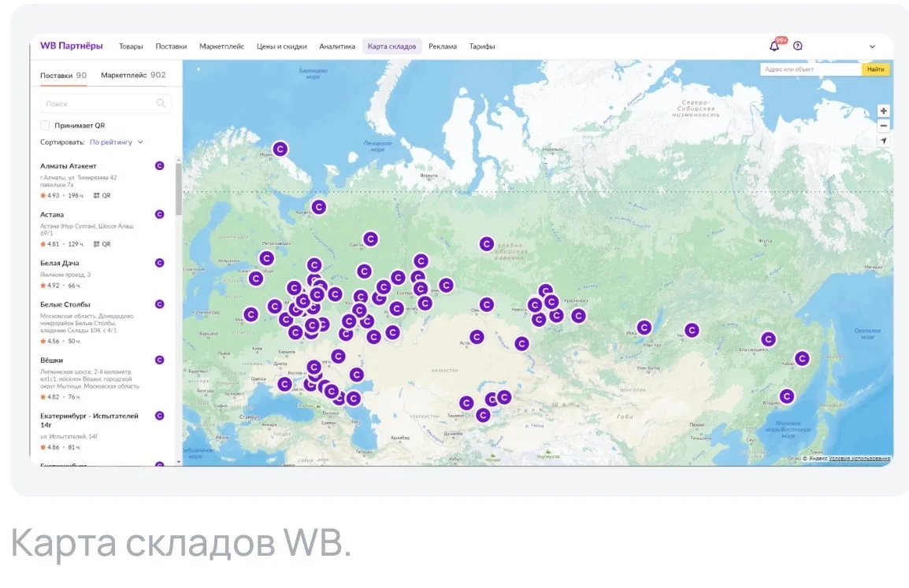
Task: Select the Белые Столбы warehouse title
Action: 65,304
